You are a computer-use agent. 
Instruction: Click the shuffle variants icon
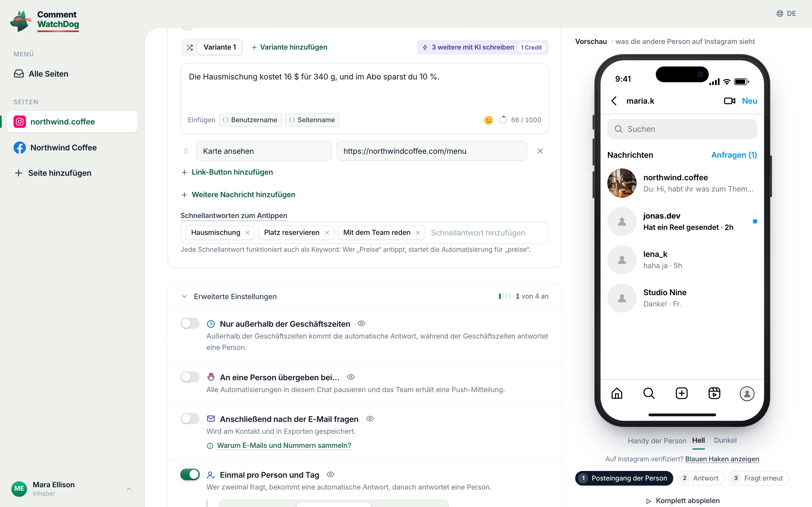(x=189, y=47)
